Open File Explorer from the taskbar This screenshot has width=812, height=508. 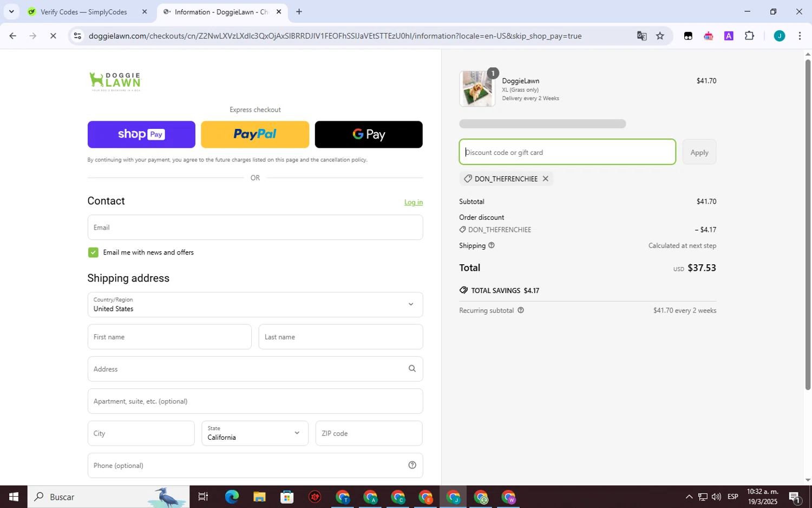[259, 497]
